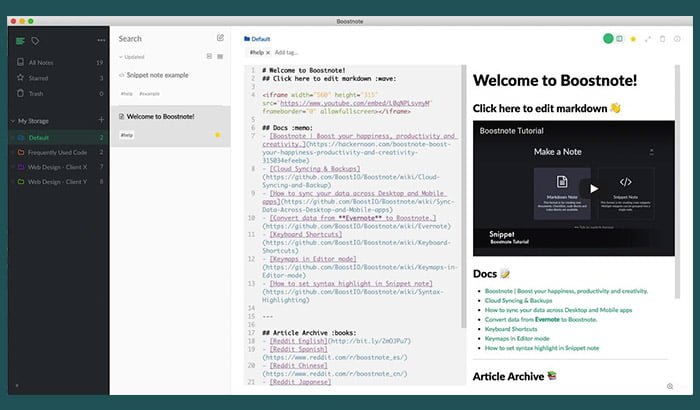Click the Make a Note video slide title
This screenshot has height=410, width=700.
pos(558,152)
